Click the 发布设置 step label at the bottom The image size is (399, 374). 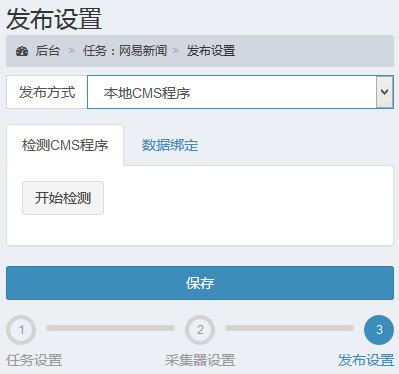tap(366, 361)
